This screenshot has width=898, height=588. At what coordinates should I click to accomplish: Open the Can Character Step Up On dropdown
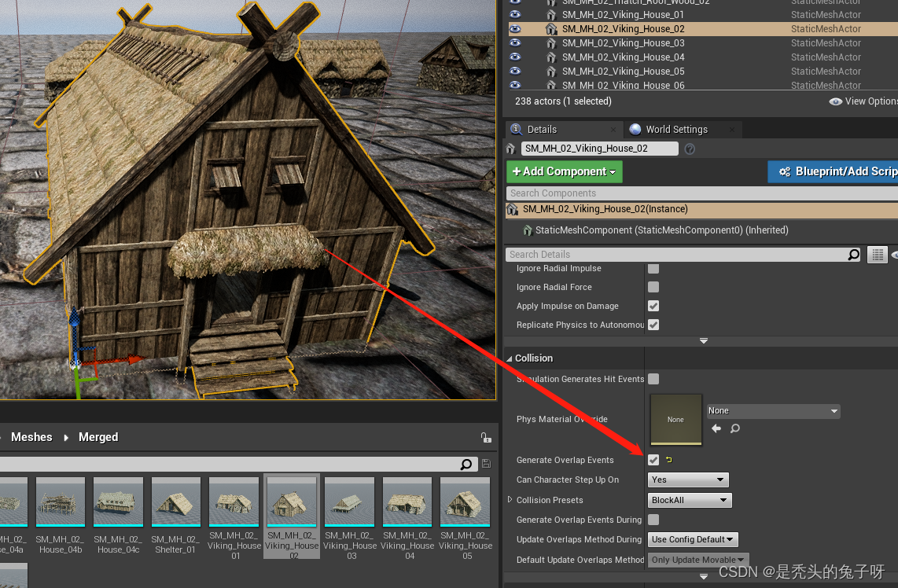tap(688, 480)
